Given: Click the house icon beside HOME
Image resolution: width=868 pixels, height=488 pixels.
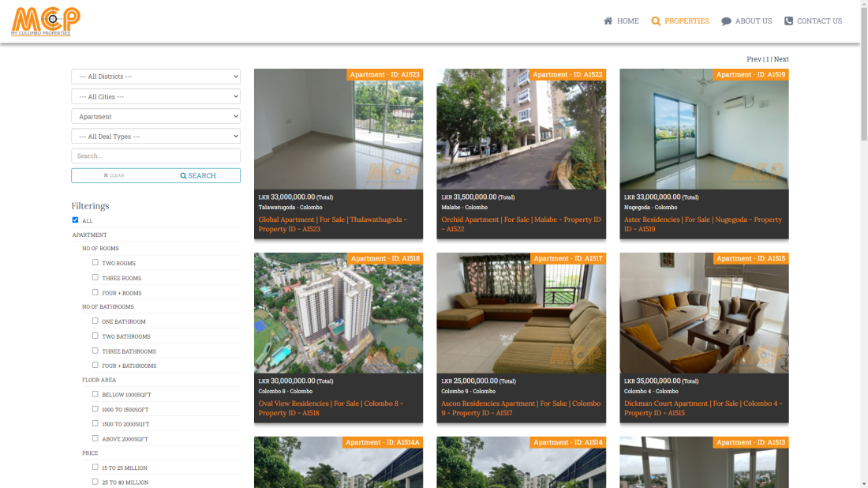Looking at the screenshot, I should point(608,21).
